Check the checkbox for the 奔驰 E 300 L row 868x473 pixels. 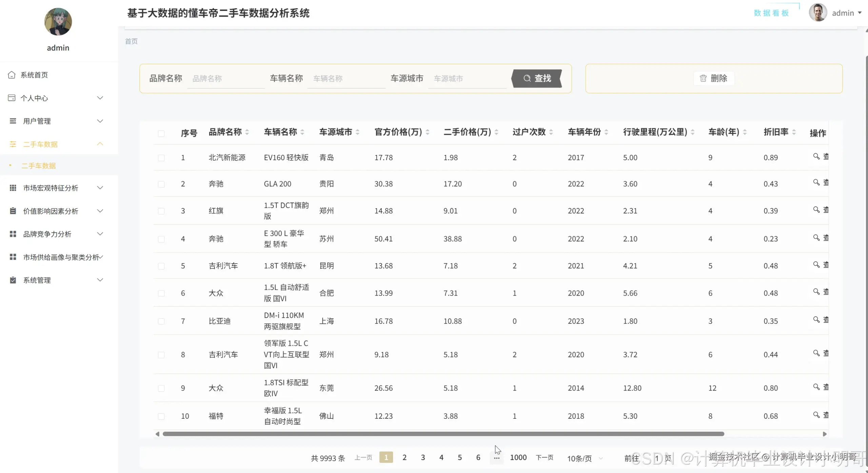(x=162, y=239)
